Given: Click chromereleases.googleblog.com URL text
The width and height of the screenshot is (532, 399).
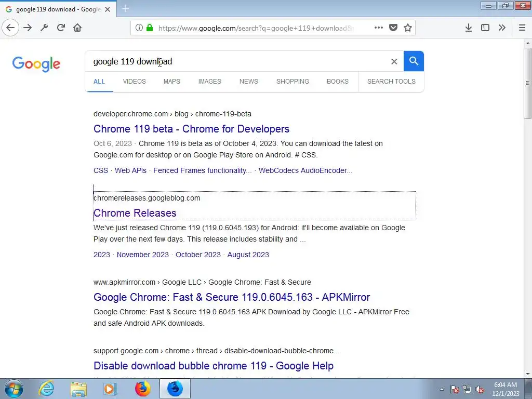Looking at the screenshot, I should 147,198.
